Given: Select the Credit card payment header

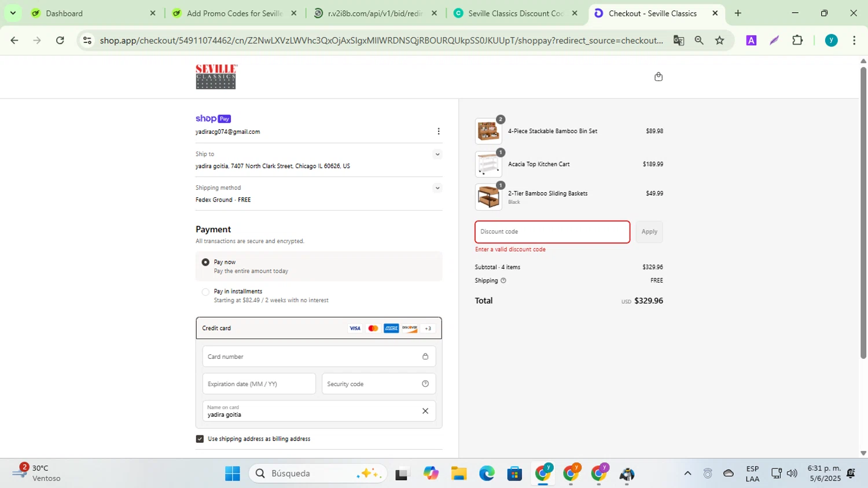Looking at the screenshot, I should (319, 328).
